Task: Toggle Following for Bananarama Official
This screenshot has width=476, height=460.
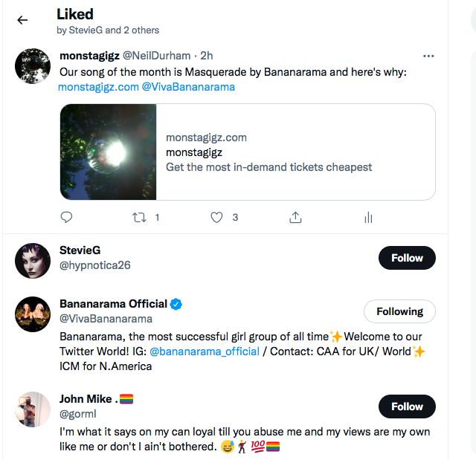Action: point(399,311)
